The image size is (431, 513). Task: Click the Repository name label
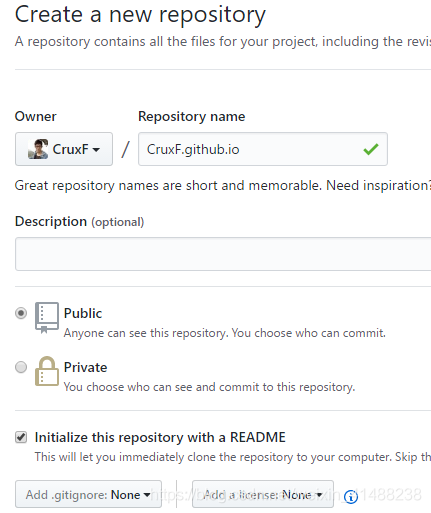coord(192,117)
